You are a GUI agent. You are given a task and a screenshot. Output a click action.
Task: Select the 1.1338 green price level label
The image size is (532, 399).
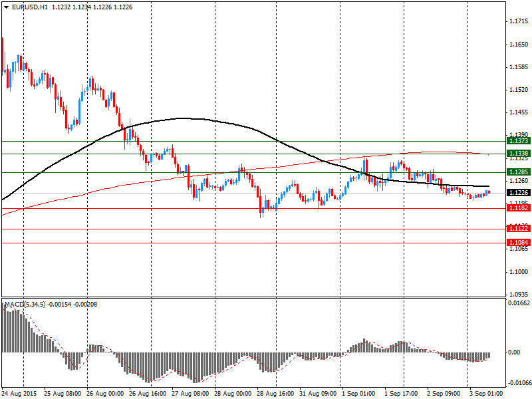pos(519,154)
